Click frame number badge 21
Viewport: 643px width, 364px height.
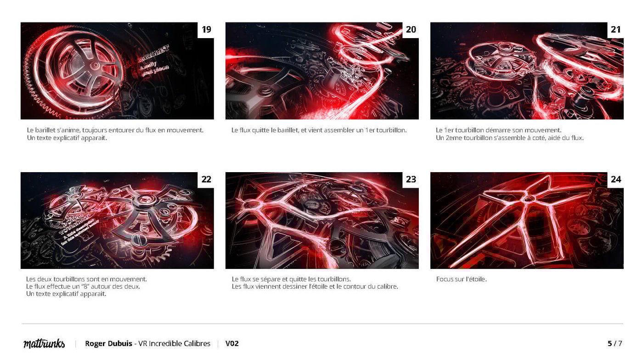pos(615,30)
